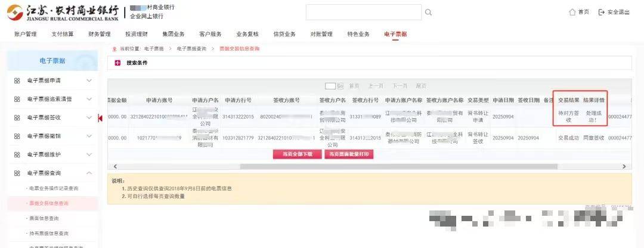Click the grid icon beside 电子票据签收
644x248 pixels.
pos(17,117)
